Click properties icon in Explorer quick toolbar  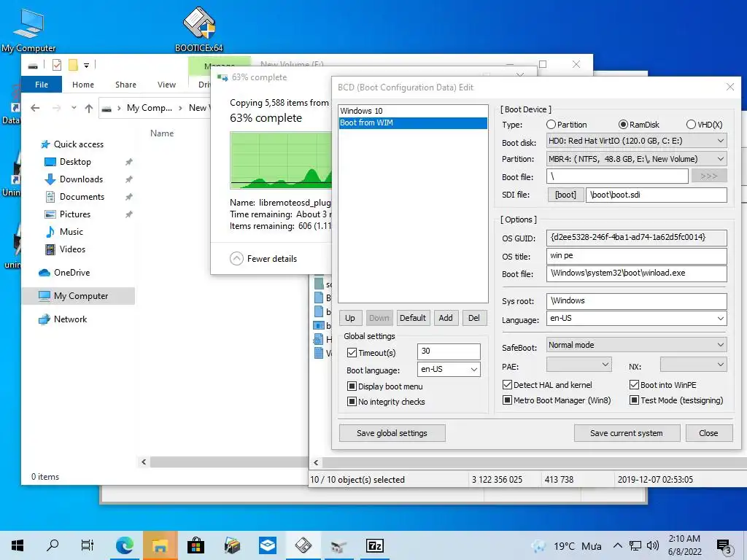point(57,65)
